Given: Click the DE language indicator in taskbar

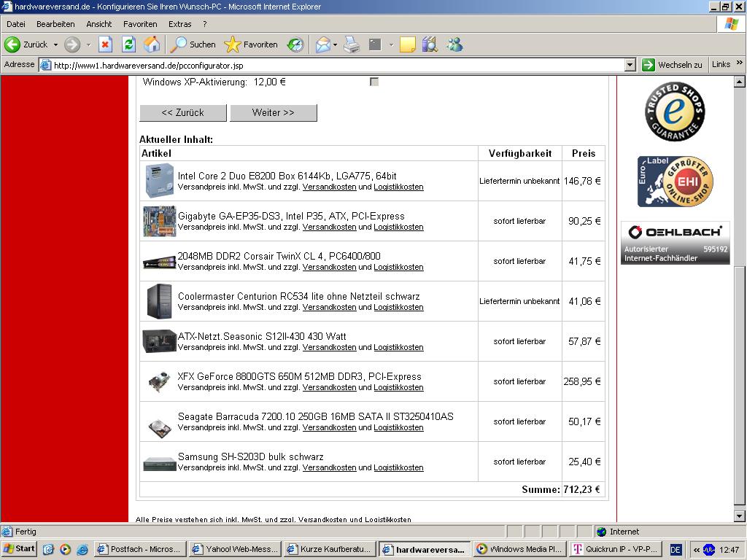Looking at the screenshot, I should [x=675, y=550].
